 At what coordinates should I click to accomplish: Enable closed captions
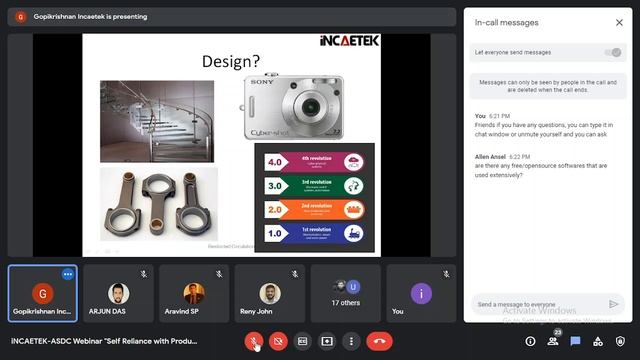(302, 341)
